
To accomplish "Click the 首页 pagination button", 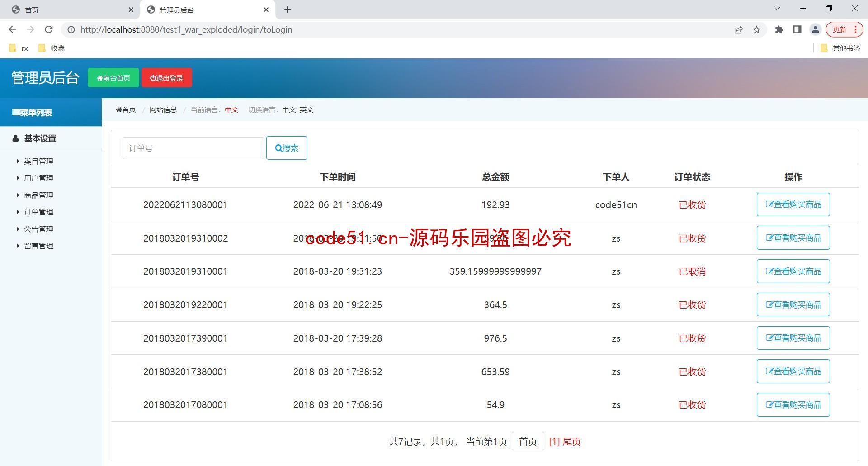I will tap(528, 442).
